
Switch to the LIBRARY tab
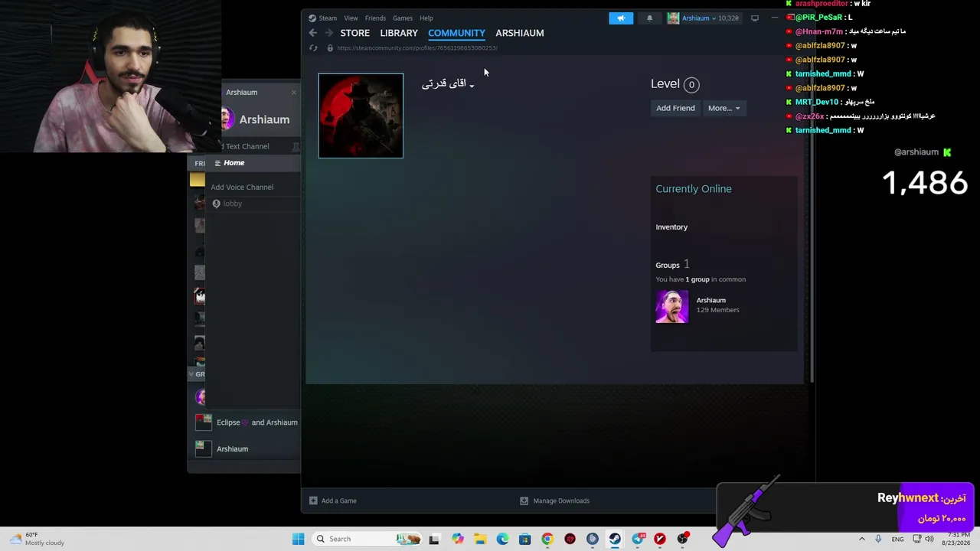tap(399, 33)
